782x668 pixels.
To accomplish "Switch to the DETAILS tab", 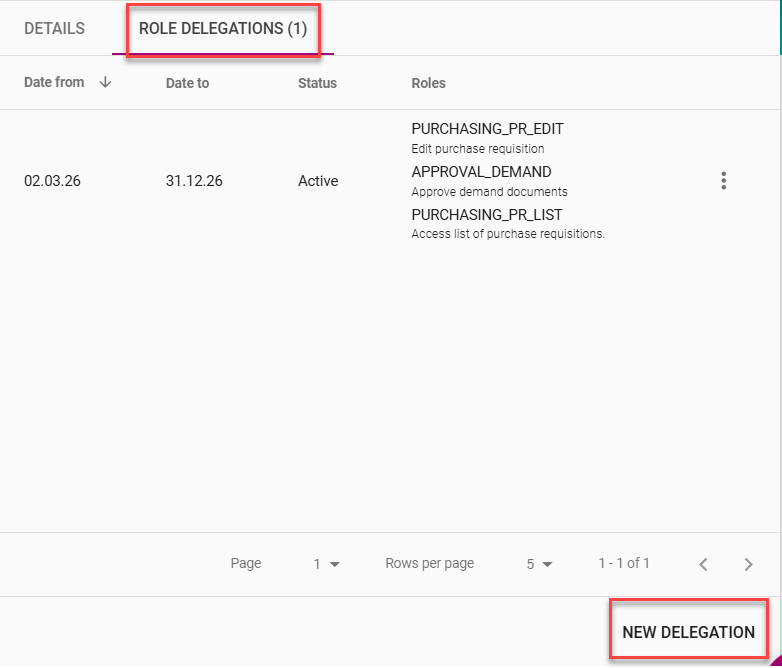I will tap(54, 29).
